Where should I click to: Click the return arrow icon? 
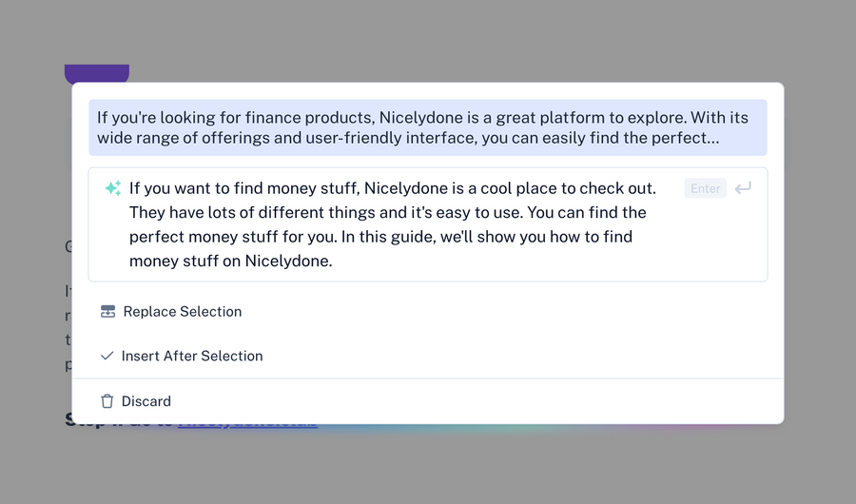[743, 188]
